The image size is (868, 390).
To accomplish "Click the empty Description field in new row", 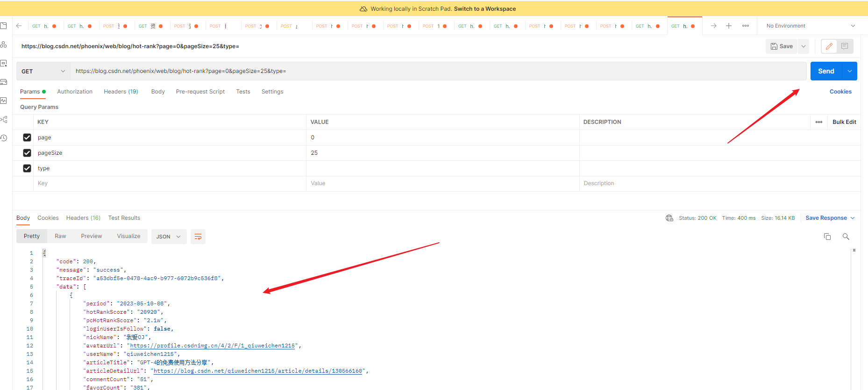I will pos(720,183).
